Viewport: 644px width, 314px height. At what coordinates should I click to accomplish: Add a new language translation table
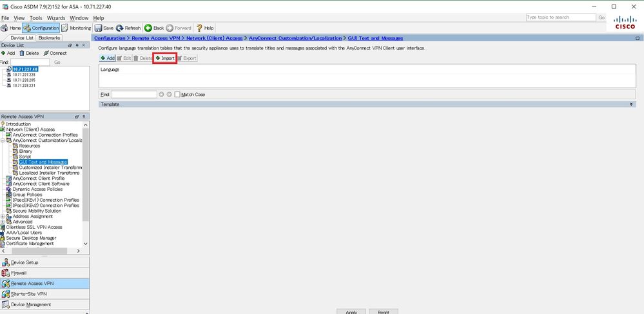pyautogui.click(x=107, y=59)
